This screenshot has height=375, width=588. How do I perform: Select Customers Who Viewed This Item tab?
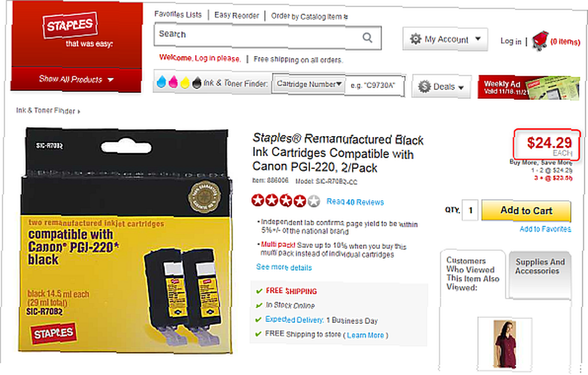click(x=473, y=274)
